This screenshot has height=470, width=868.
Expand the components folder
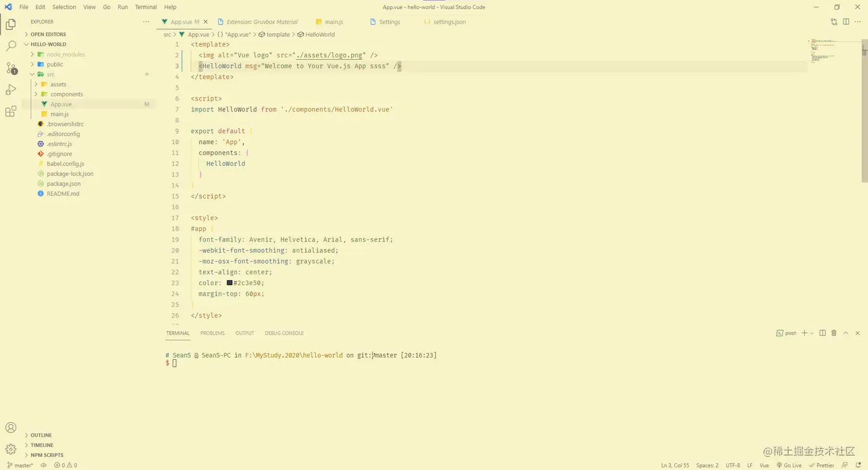[67, 94]
